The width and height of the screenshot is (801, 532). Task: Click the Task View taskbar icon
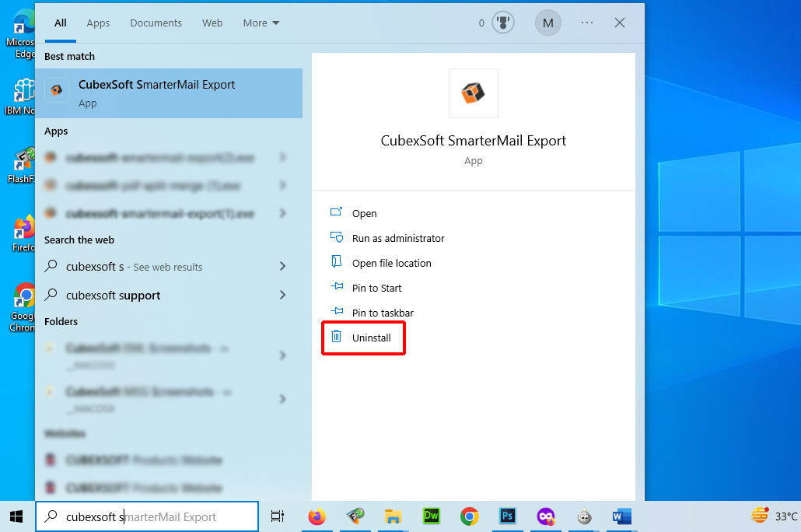coord(278,516)
